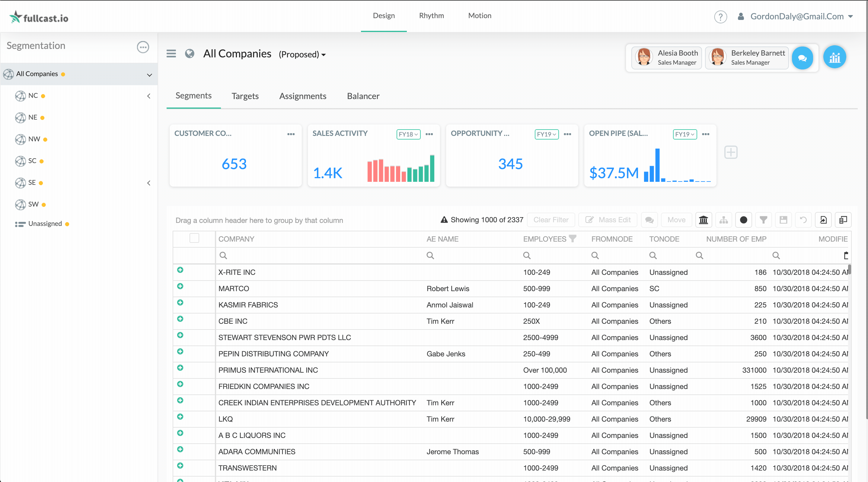Click the globe icon beside All Companies title
Screen dimensions: 868x482
coord(189,53)
